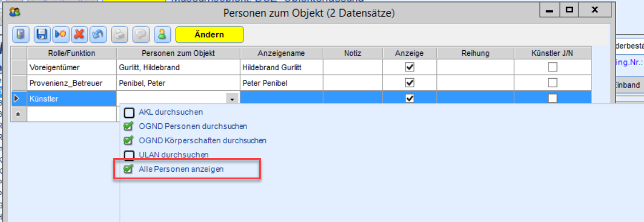Select the Voreigentümer role cell

coord(71,67)
